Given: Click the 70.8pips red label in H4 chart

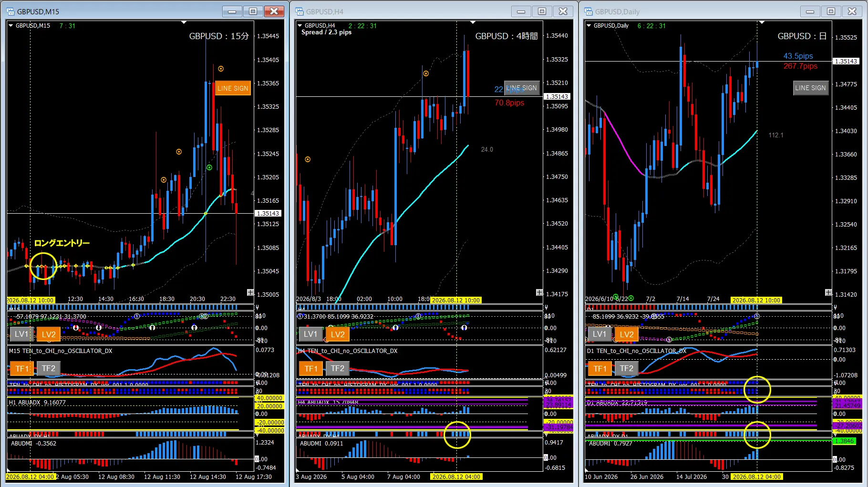Looking at the screenshot, I should (509, 103).
